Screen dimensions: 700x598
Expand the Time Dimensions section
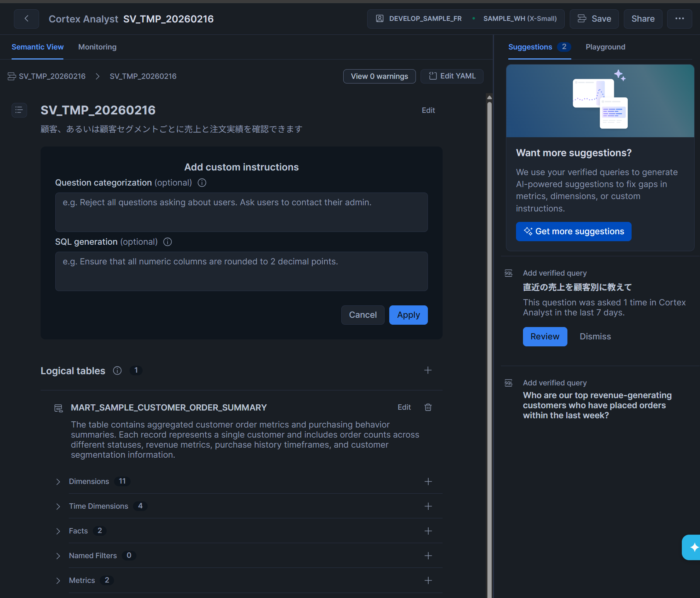(58, 506)
